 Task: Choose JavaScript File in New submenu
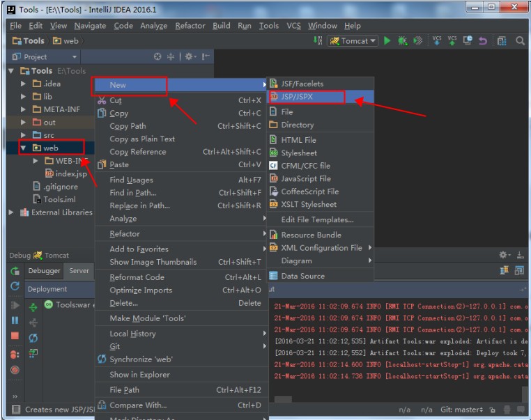pyautogui.click(x=321, y=178)
